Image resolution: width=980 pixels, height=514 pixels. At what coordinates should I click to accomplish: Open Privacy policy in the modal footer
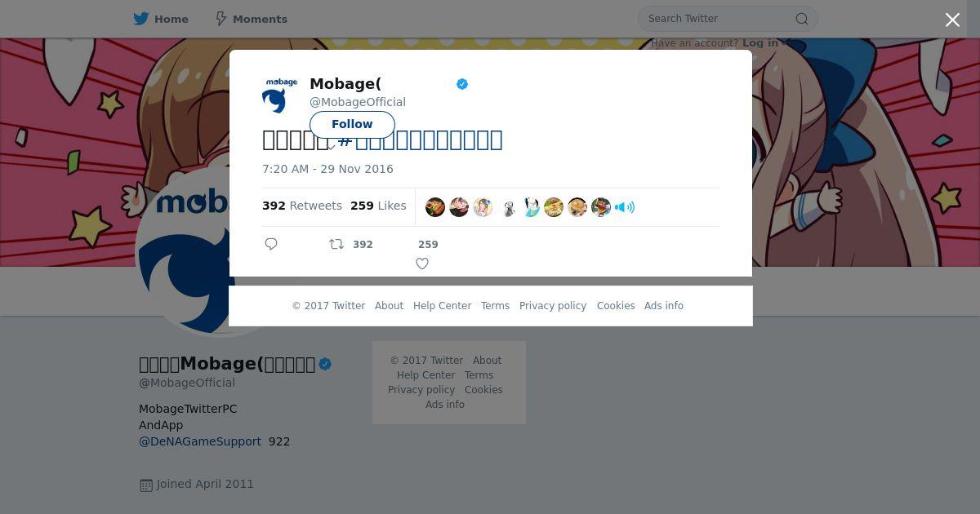(553, 306)
